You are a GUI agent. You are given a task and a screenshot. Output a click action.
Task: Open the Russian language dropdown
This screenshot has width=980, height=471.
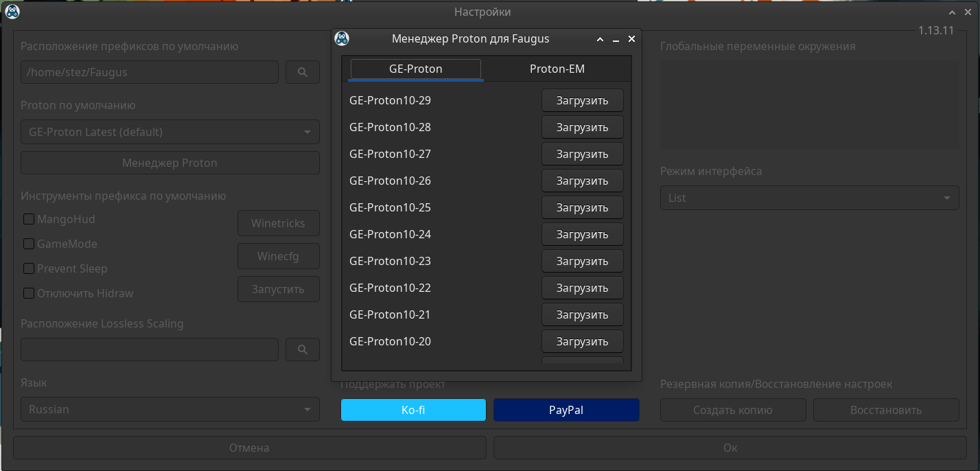[x=170, y=409]
